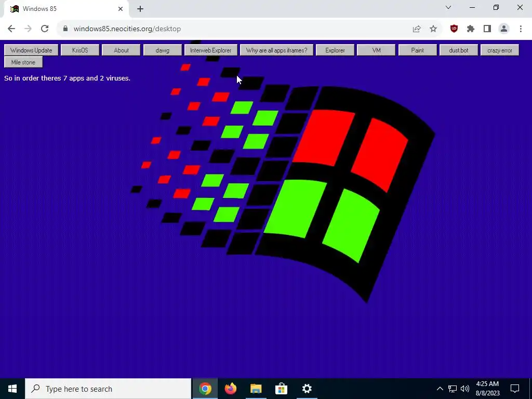Viewport: 532px width, 399px height.
Task: Open Settings gear in the taskbar
Action: coord(307,389)
